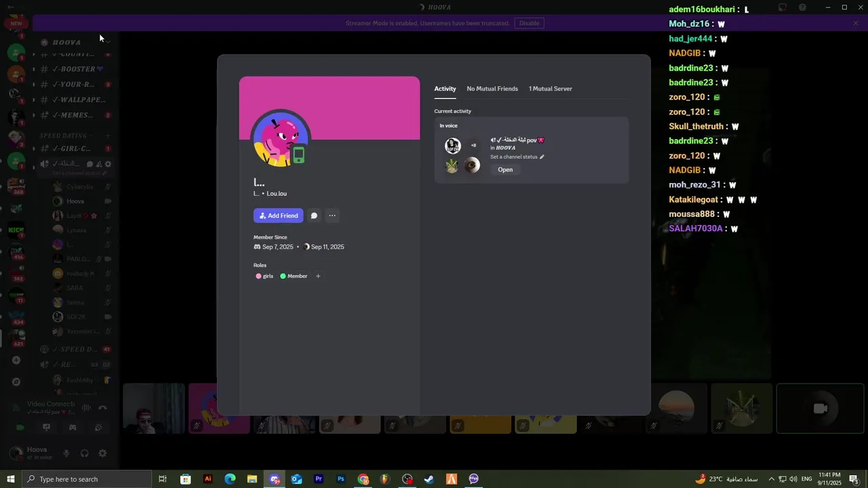868x488 pixels.
Task: Expand the +8 voice participants
Action: coord(473,145)
